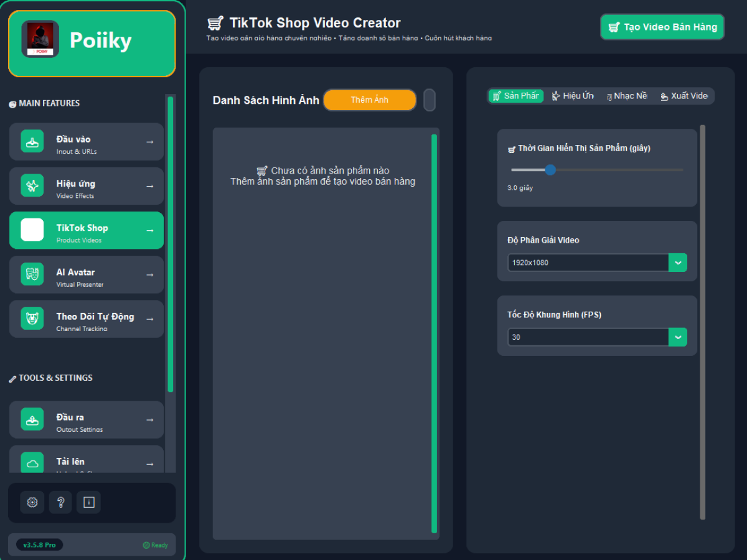747x560 pixels.
Task: Click the Poiiky logo avatar image
Action: 40,39
